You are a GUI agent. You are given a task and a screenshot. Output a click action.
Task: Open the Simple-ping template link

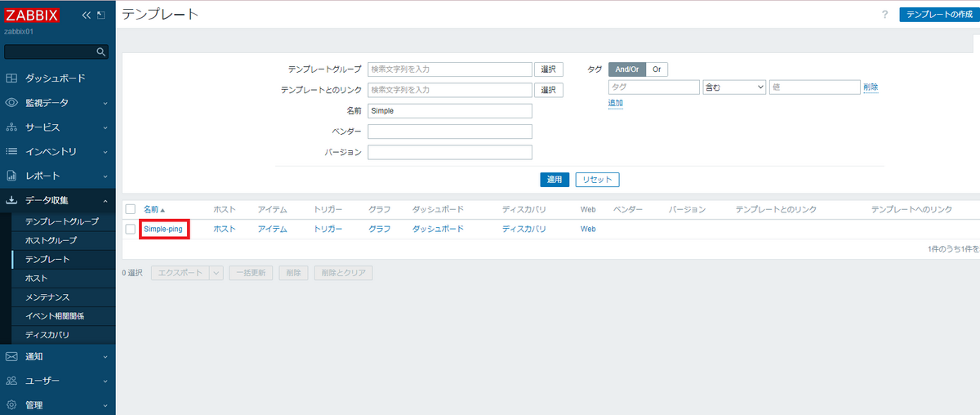pos(163,230)
